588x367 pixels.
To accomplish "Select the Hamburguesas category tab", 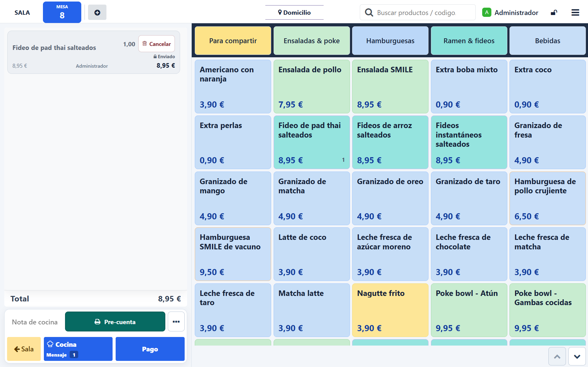I will 390,41.
